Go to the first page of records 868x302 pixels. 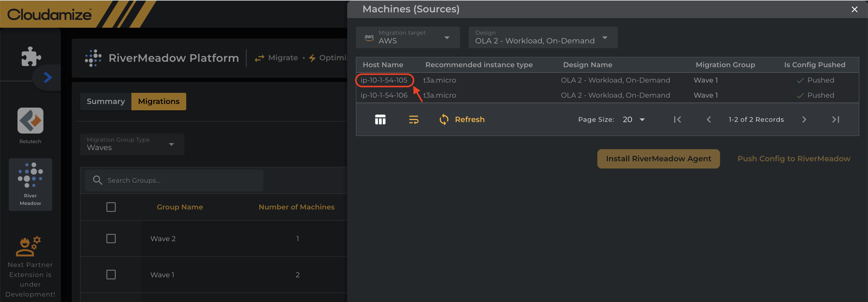677,120
